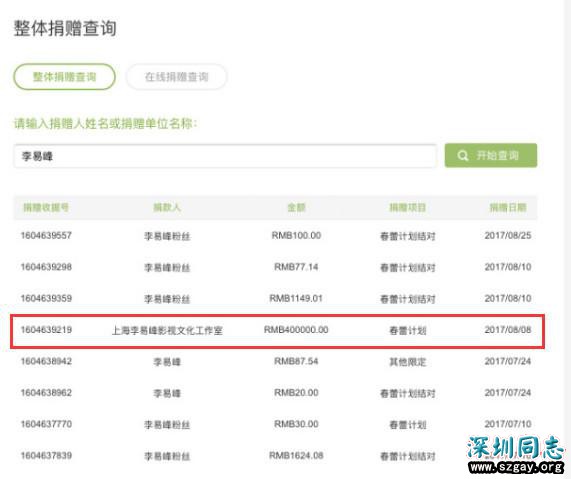Click the 捐赠收据号 column header

[46, 208]
